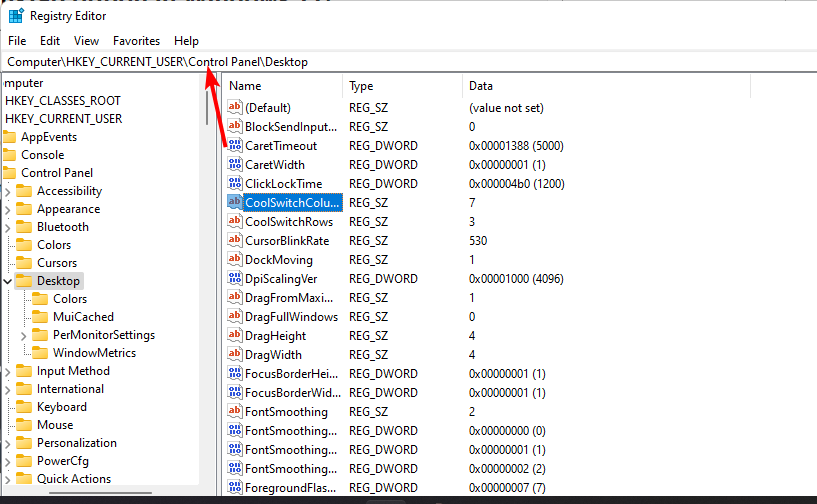The height and width of the screenshot is (504, 817).
Task: Select the CaretTimeout DWORD icon
Action: pos(235,145)
